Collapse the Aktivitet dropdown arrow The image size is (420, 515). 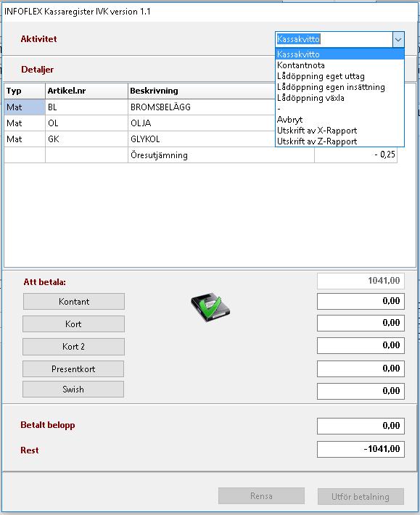[398, 39]
